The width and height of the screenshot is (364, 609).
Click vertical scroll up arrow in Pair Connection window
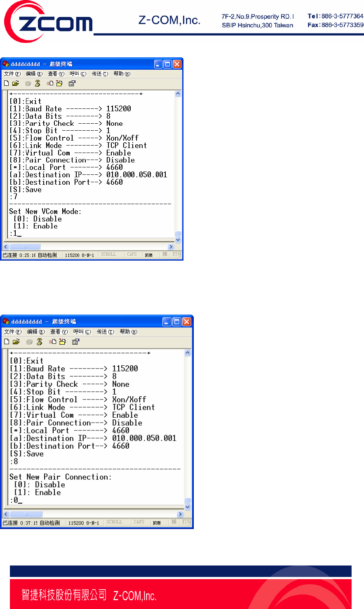188,353
